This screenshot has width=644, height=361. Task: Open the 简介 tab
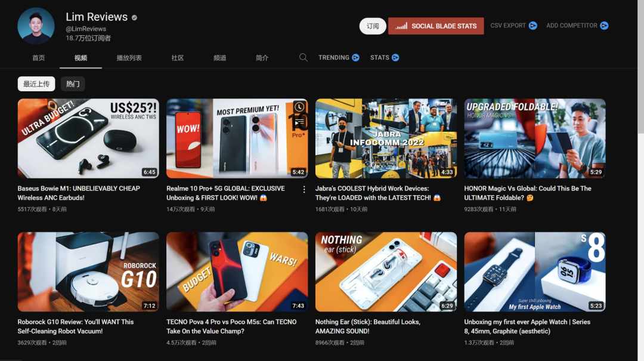262,58
